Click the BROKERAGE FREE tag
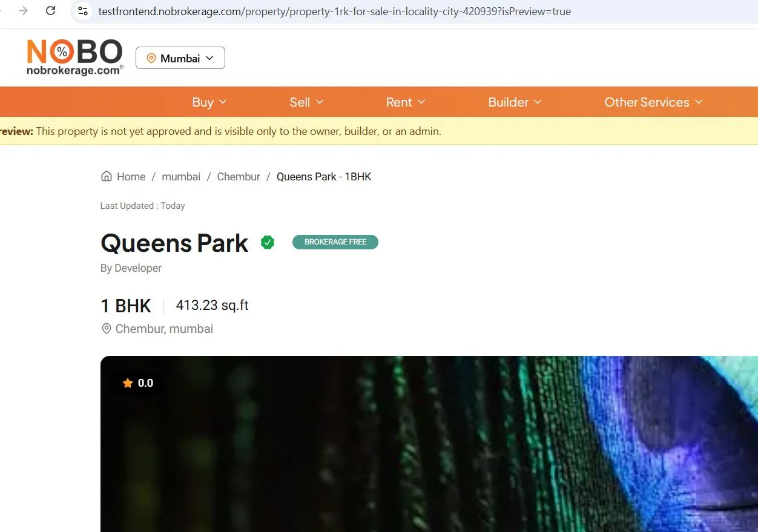The width and height of the screenshot is (758, 532). [335, 242]
